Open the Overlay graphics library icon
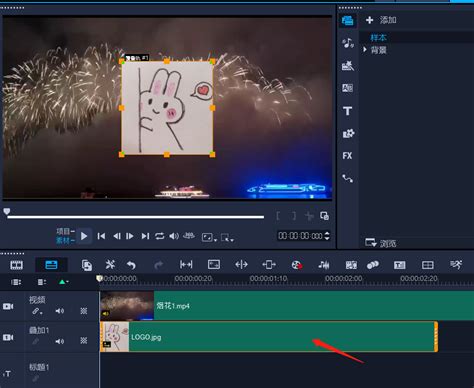The image size is (474, 388). (348, 134)
